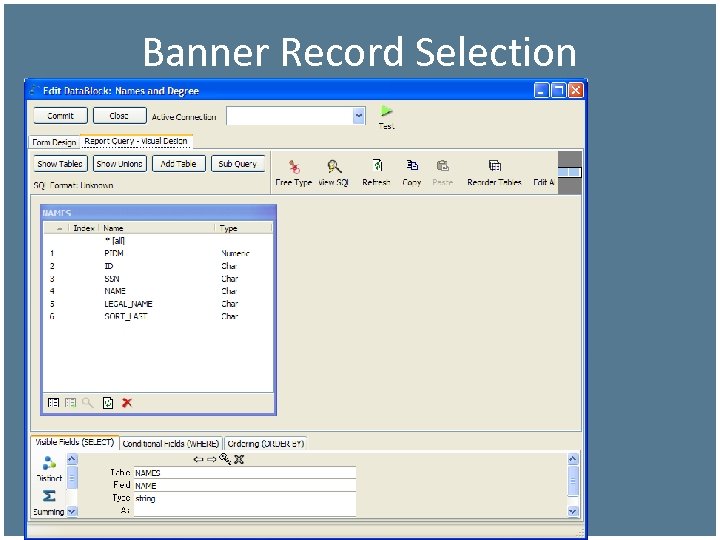Click the Name column header in NAMES table
720x540 pixels.
point(157,228)
